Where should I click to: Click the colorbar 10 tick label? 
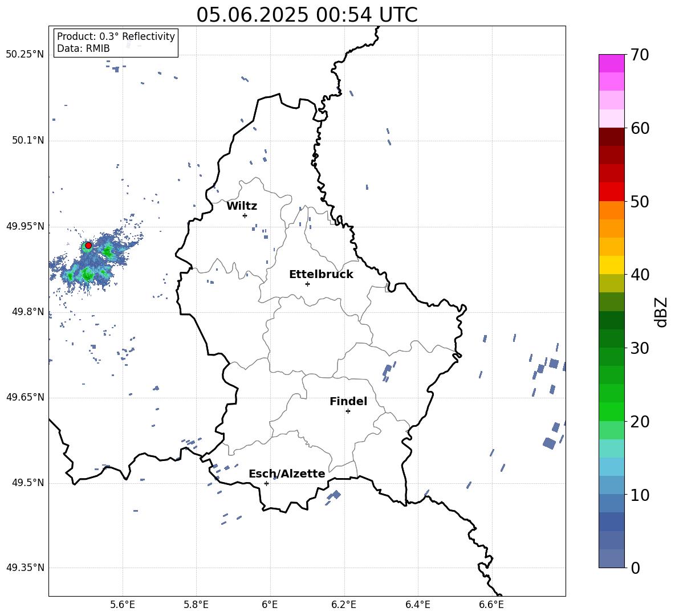[x=640, y=495]
